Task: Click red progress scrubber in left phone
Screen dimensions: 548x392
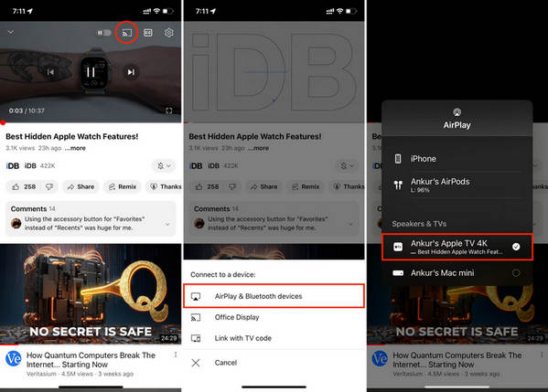Action: tap(3, 122)
